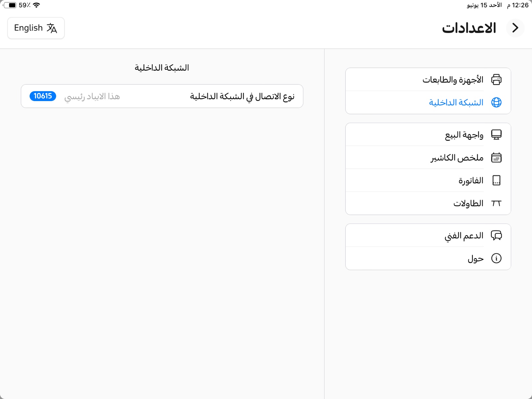The image size is (532, 399).
Task: Click the globe icon for الشبكة الداخلية
Action: (496, 102)
